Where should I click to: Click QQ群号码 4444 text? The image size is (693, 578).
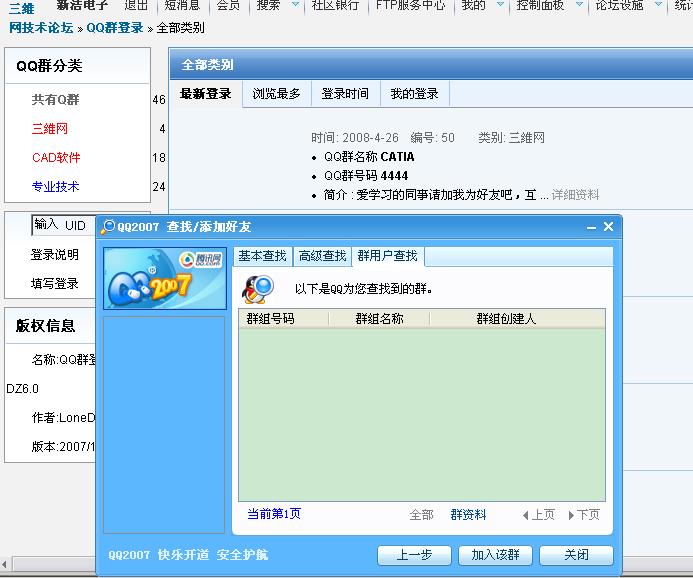[366, 176]
